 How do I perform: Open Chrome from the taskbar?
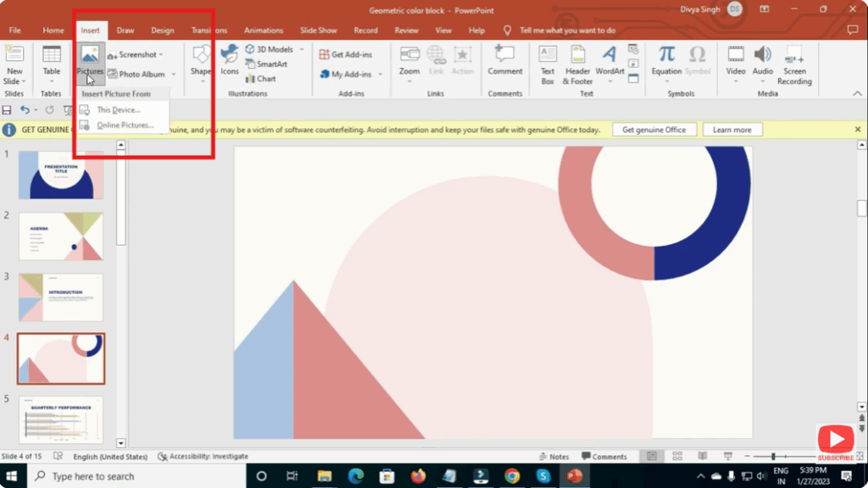[x=510, y=475]
